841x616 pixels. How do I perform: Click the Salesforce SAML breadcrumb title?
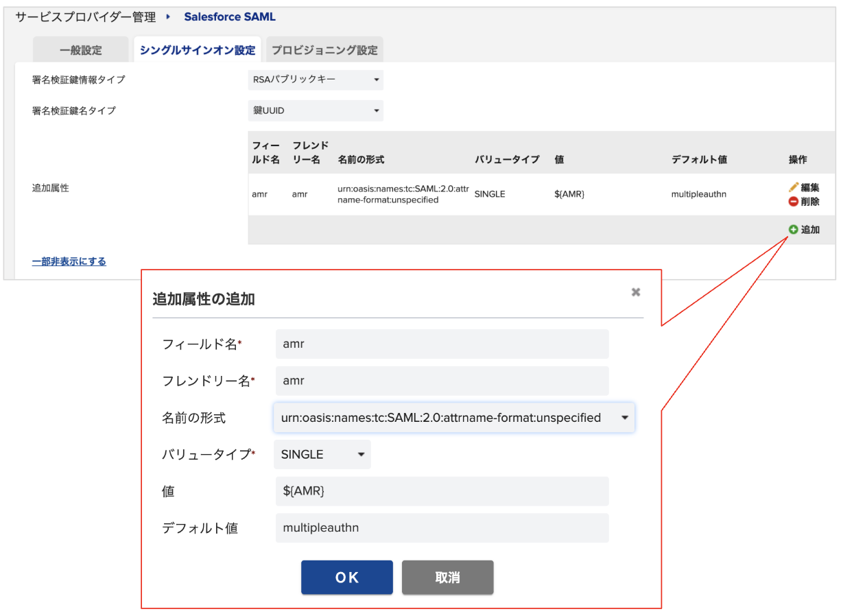(x=230, y=17)
